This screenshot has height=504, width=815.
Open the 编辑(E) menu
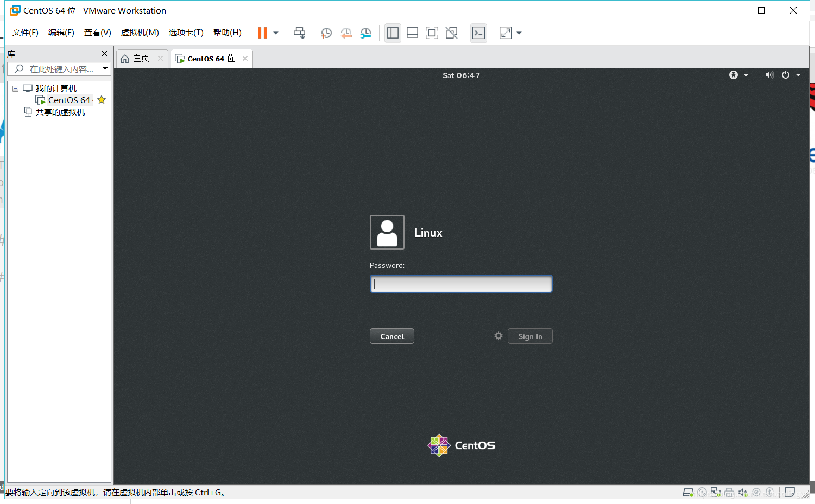[61, 33]
